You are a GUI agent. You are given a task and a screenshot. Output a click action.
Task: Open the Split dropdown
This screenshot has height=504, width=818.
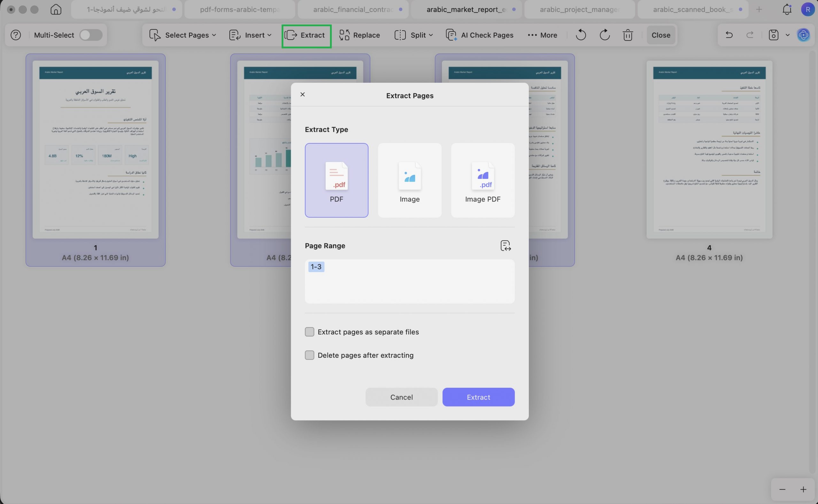(414, 35)
